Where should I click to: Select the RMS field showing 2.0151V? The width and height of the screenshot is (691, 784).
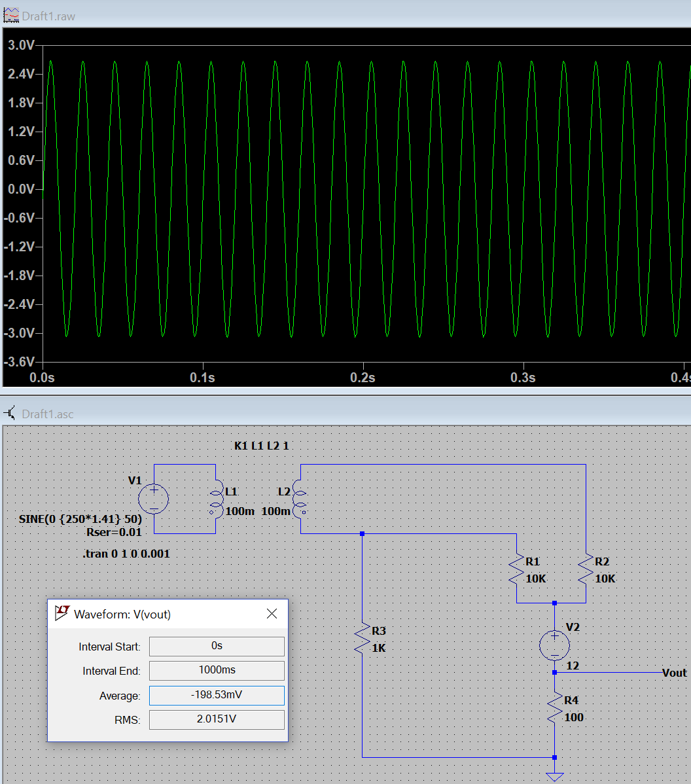(x=217, y=719)
